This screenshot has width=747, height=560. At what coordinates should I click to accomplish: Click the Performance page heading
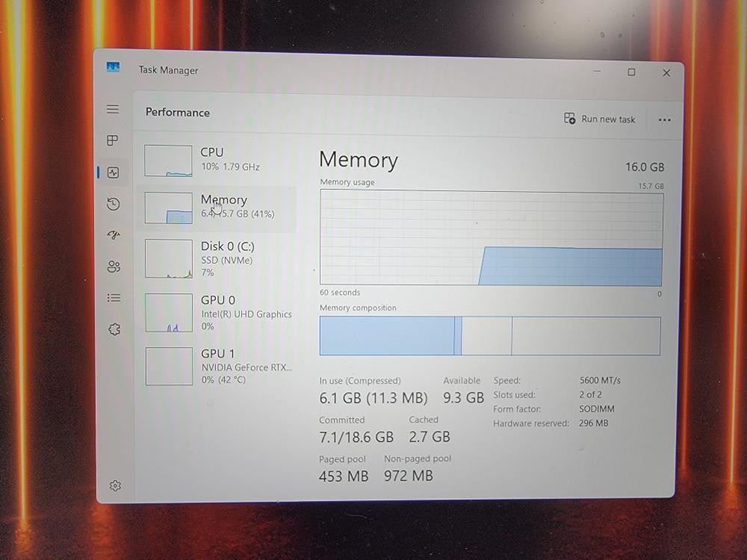click(x=178, y=113)
